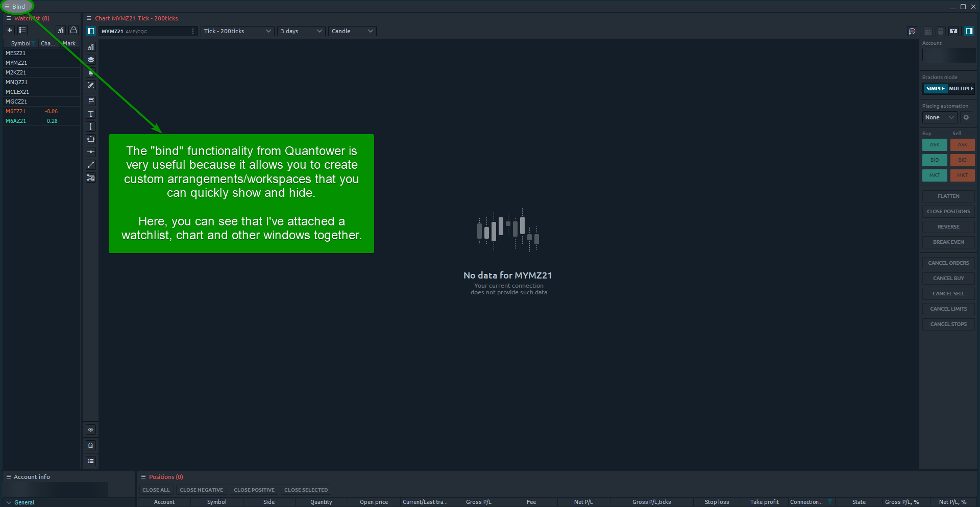This screenshot has height=507, width=980.
Task: Click the REVERSE position button
Action: [949, 227]
